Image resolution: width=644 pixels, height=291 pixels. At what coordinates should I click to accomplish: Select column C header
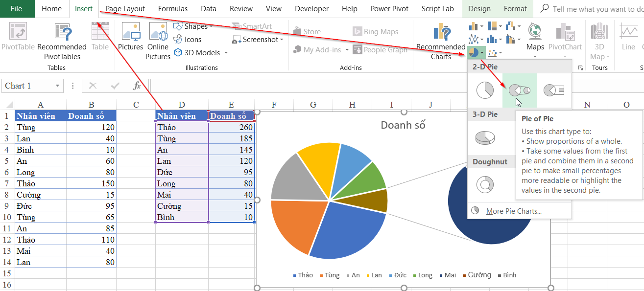pos(136,104)
